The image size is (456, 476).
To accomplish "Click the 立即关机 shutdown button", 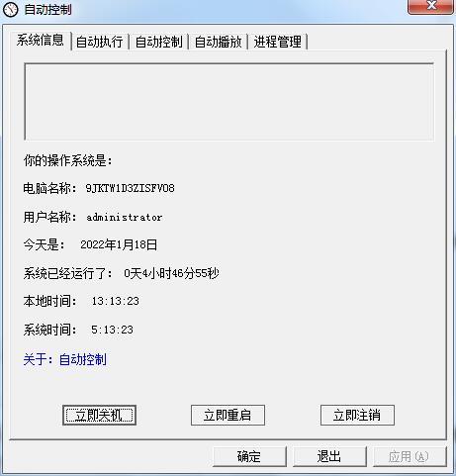I will pos(99,415).
